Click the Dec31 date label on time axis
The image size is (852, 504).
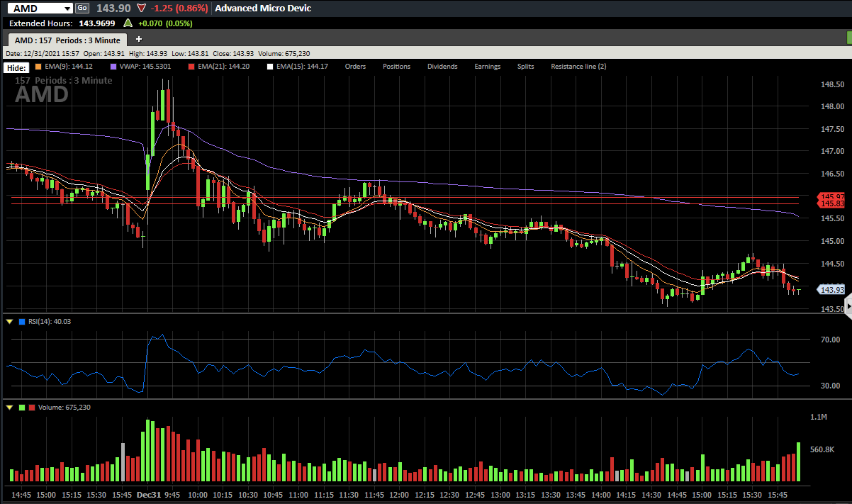point(149,494)
